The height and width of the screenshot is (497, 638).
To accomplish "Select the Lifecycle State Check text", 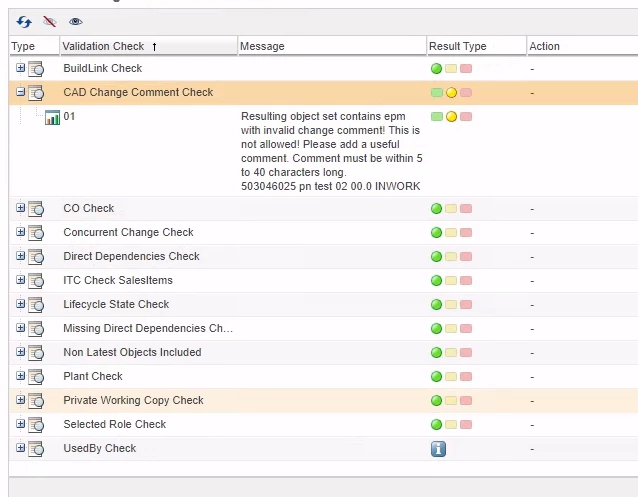I will [x=116, y=304].
